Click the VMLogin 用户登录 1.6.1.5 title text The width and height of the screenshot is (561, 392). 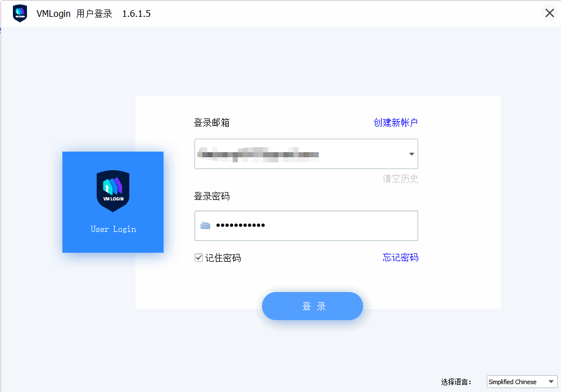pos(93,13)
